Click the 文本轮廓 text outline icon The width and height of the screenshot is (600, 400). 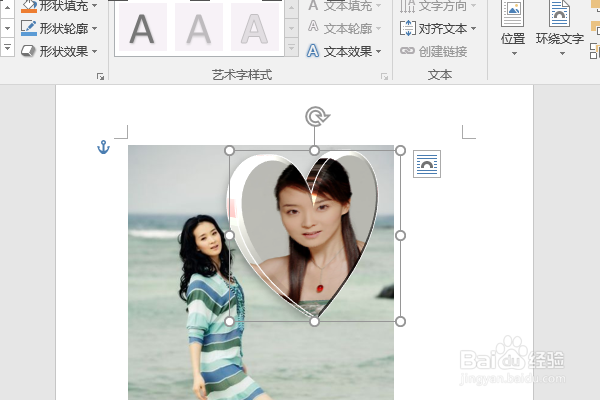[x=313, y=27]
